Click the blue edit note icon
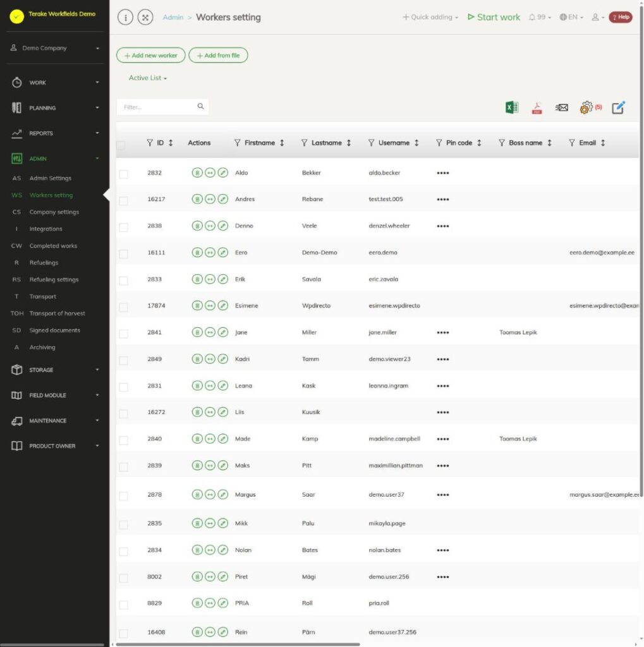The height and width of the screenshot is (647, 644). [618, 107]
